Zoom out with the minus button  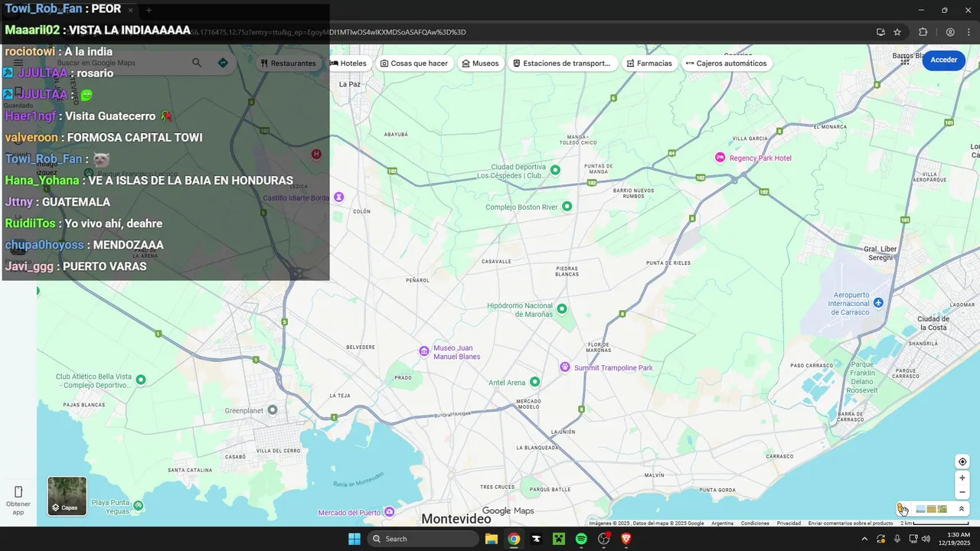click(962, 492)
